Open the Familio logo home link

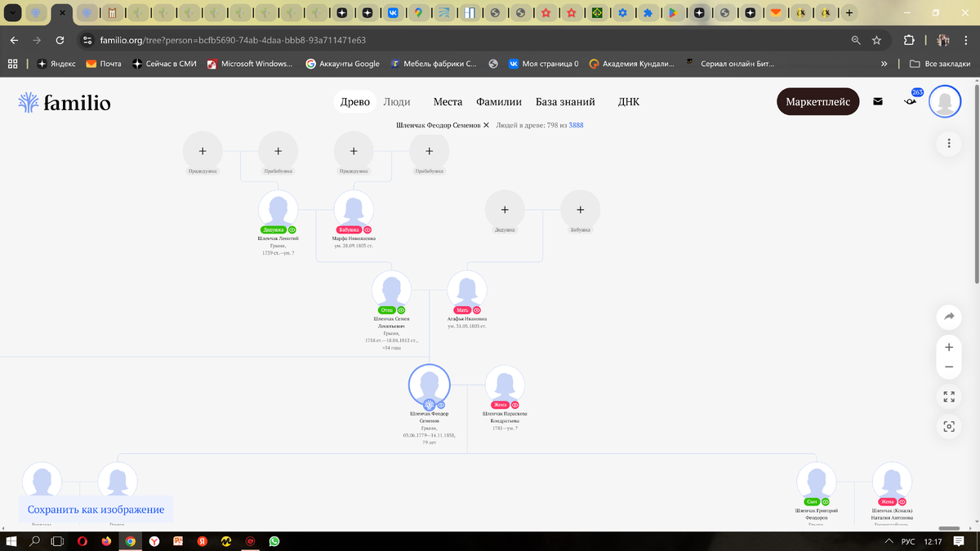64,102
